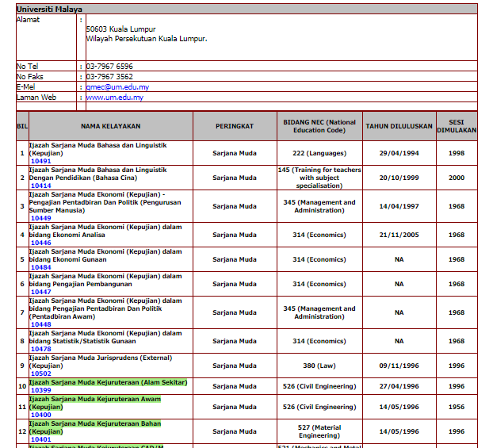This screenshot has width=493, height=448.
Task: Click the PERINGKAT column header
Action: (235, 126)
